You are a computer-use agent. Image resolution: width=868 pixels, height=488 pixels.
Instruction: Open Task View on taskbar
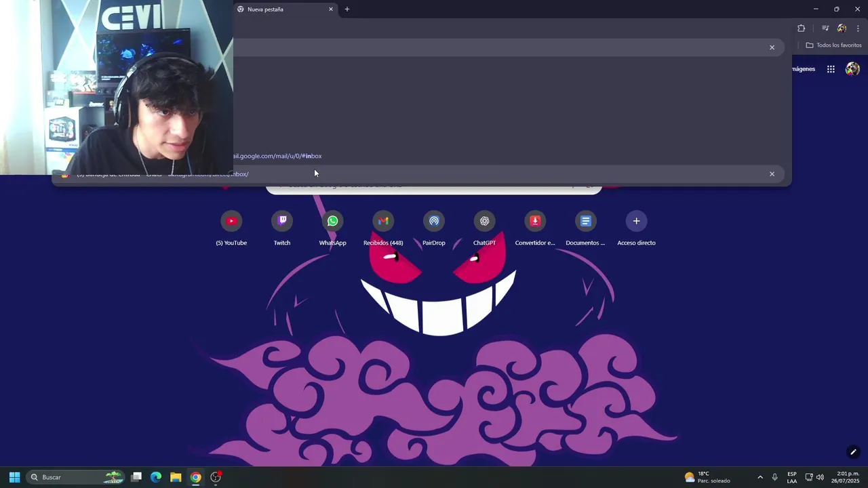pos(136,477)
